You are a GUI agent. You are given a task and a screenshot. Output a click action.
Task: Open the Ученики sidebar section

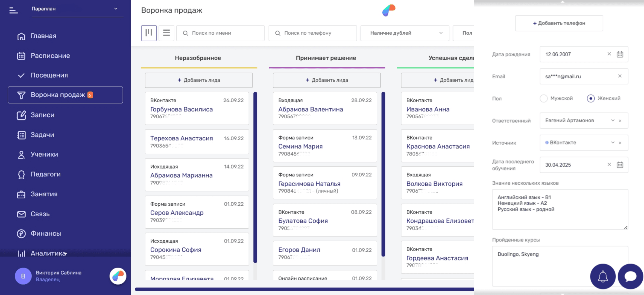click(x=44, y=155)
